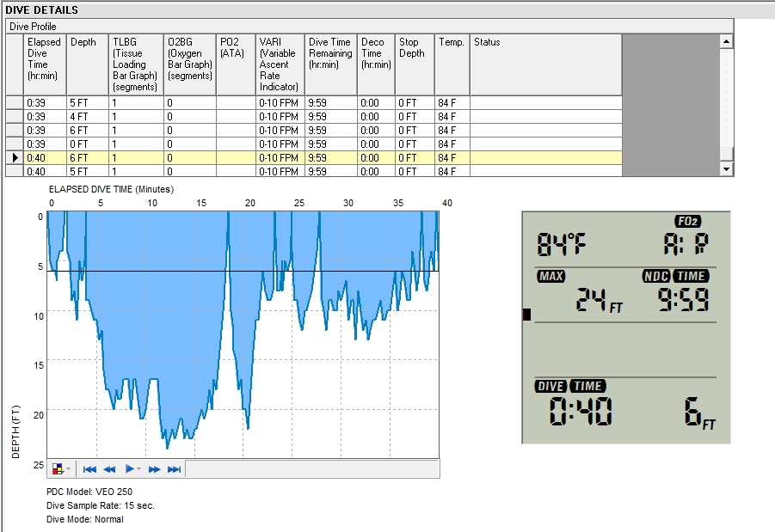Viewport: 775px width, 532px height.
Task: Click the TLBG Tissue Loading column header
Action: pos(136,64)
